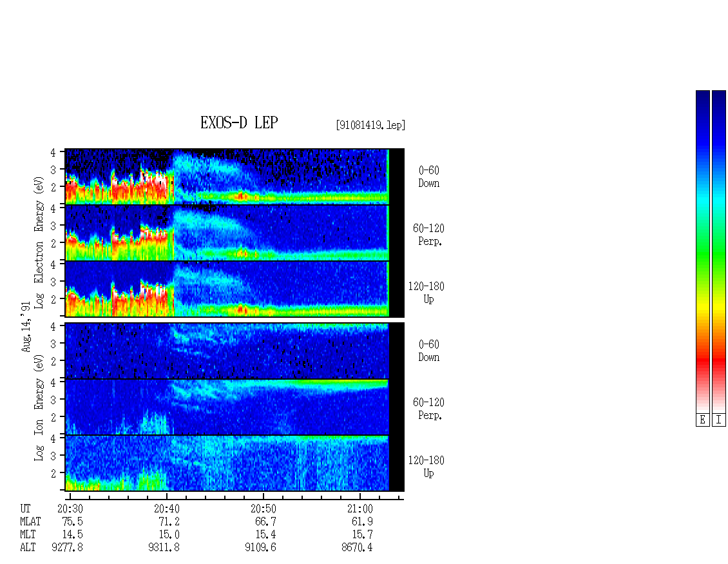Click the ALT value 8670.4
This screenshot has height=564, width=728.
click(x=357, y=548)
